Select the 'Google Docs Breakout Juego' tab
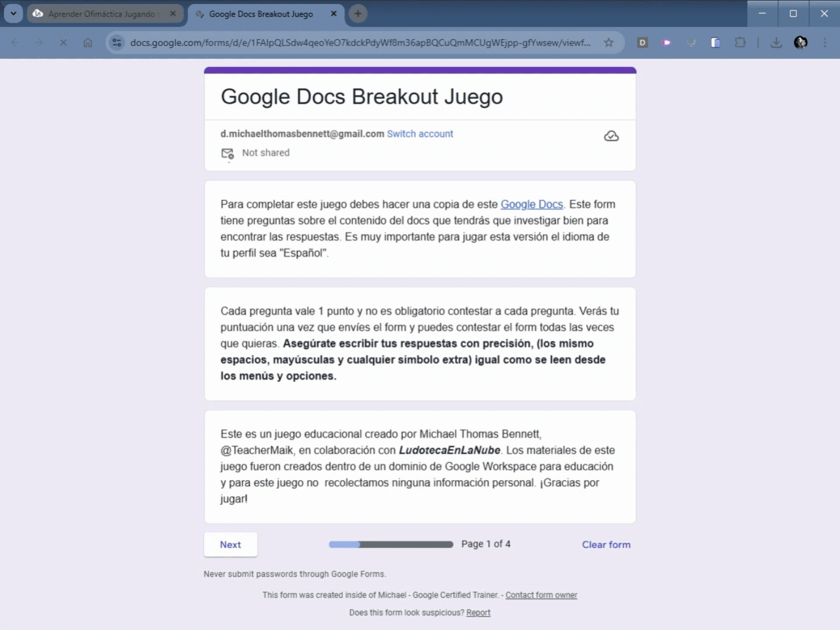Image resolution: width=840 pixels, height=630 pixels. (x=262, y=13)
